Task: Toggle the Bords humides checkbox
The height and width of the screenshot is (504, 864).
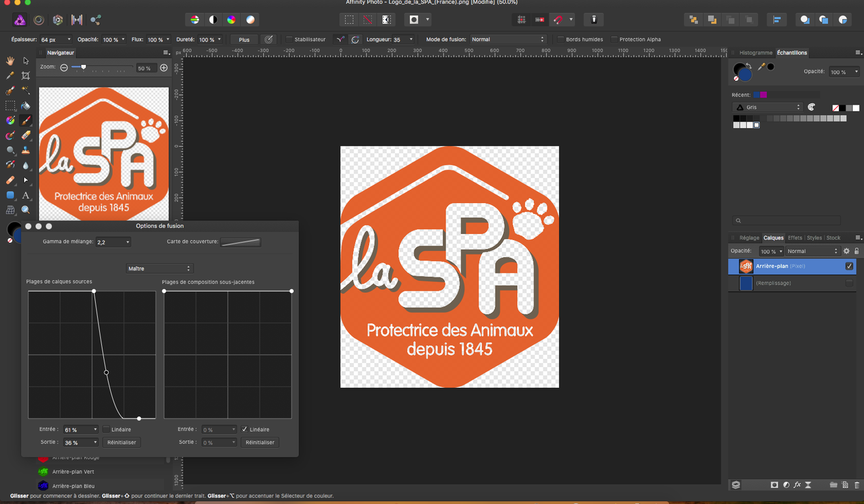Action: tap(560, 40)
